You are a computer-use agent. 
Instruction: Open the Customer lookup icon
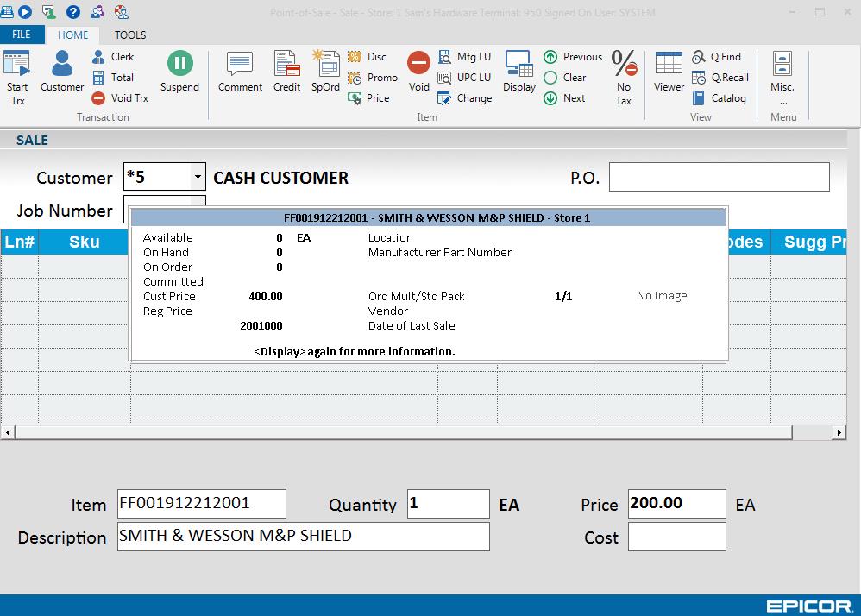62,72
